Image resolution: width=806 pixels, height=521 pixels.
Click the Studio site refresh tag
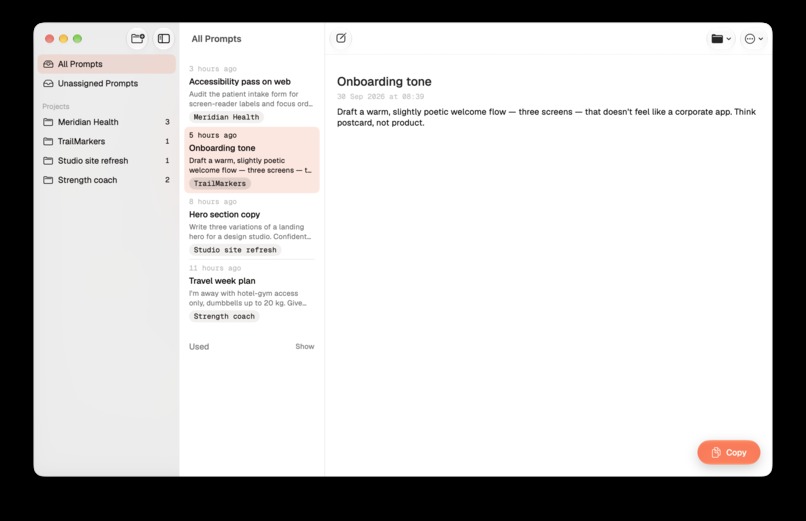pos(235,250)
